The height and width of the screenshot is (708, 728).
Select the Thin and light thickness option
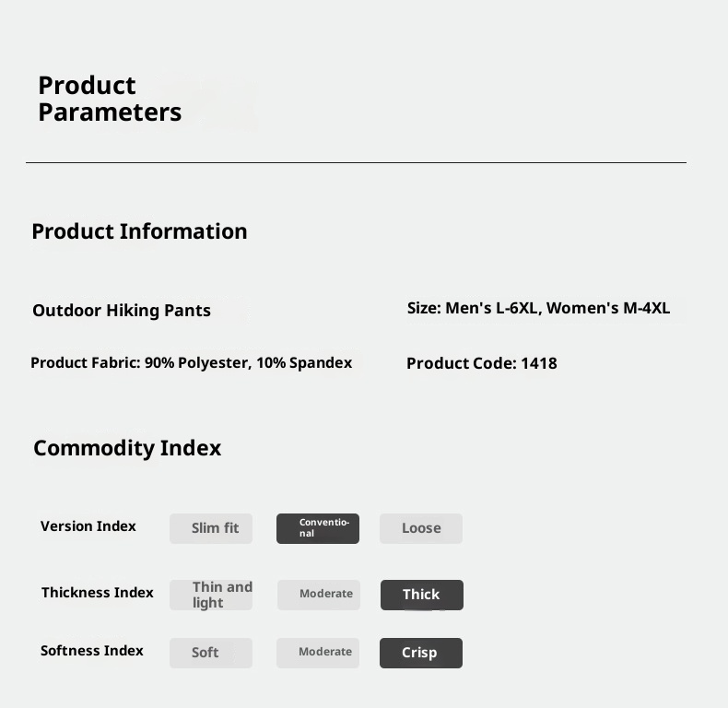pos(211,595)
